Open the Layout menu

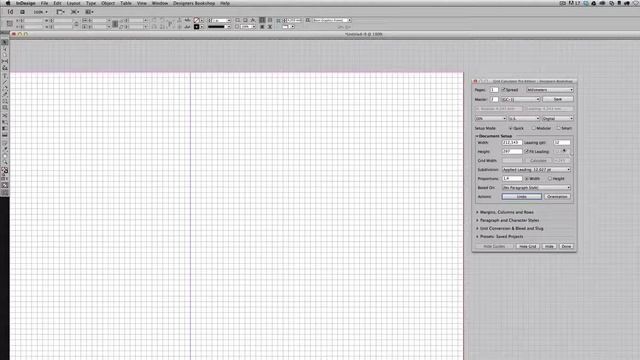(x=73, y=3)
